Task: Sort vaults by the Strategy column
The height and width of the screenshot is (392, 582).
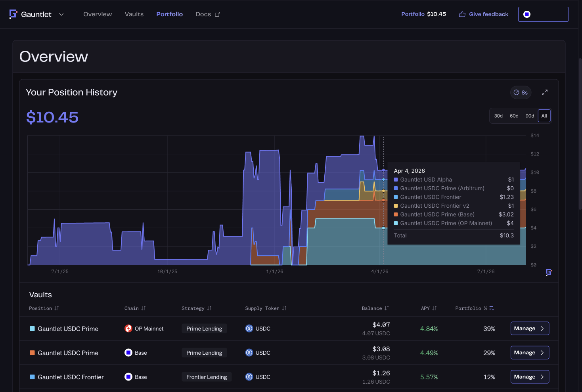Action: (x=197, y=308)
